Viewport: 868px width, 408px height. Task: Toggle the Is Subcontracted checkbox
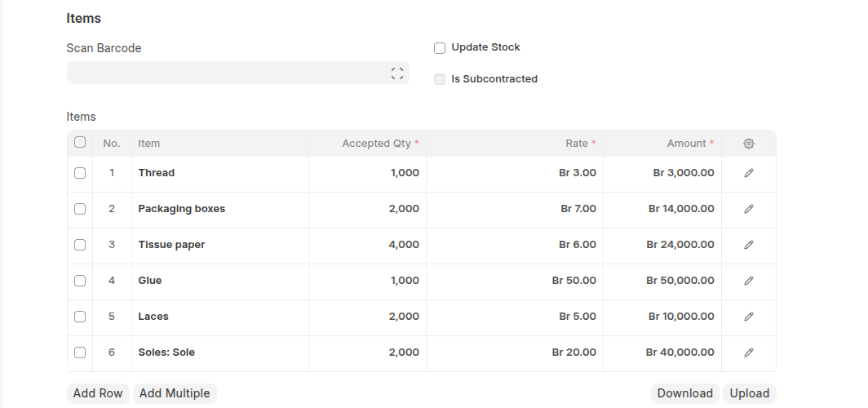click(440, 80)
